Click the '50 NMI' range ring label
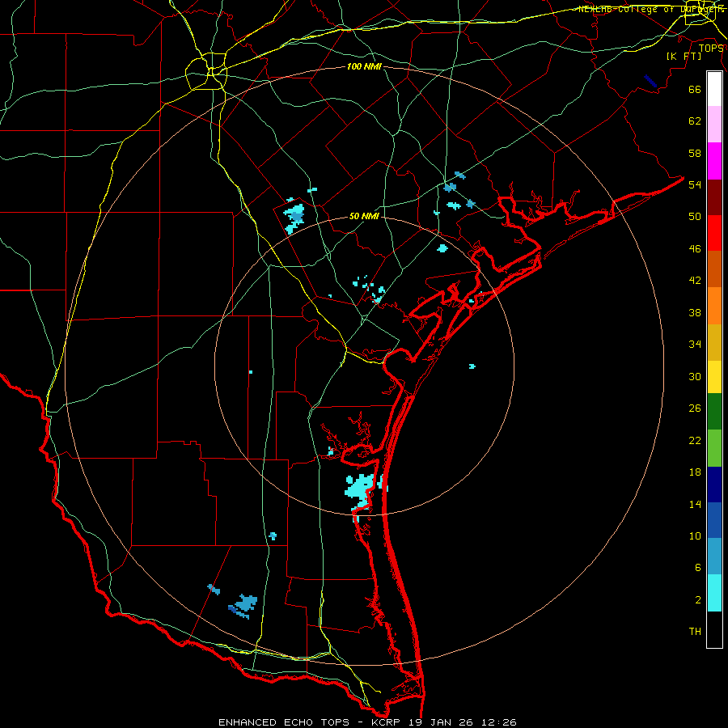The height and width of the screenshot is (728, 728). click(364, 216)
